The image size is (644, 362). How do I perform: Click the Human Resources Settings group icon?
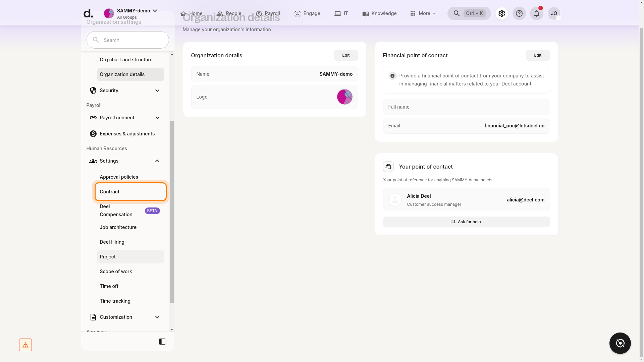point(93,161)
